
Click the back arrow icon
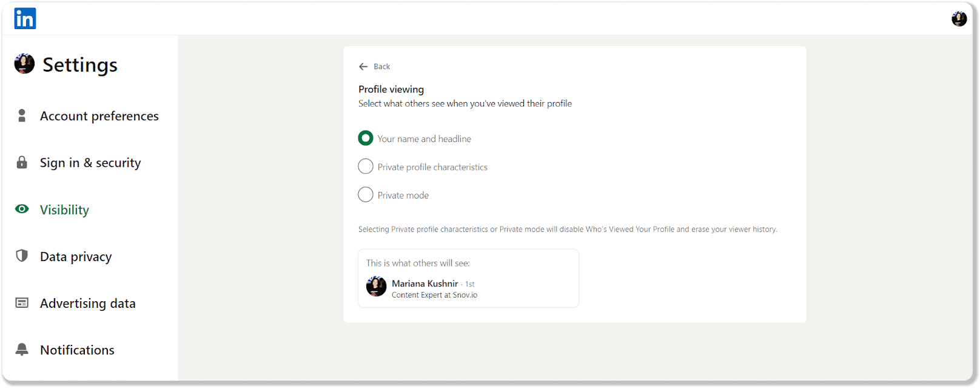coord(363,67)
